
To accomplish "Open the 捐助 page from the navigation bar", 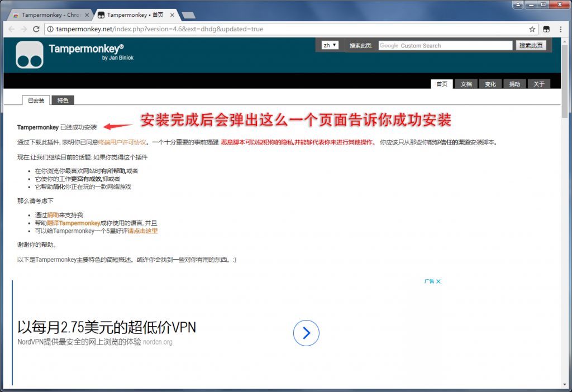I will [514, 83].
